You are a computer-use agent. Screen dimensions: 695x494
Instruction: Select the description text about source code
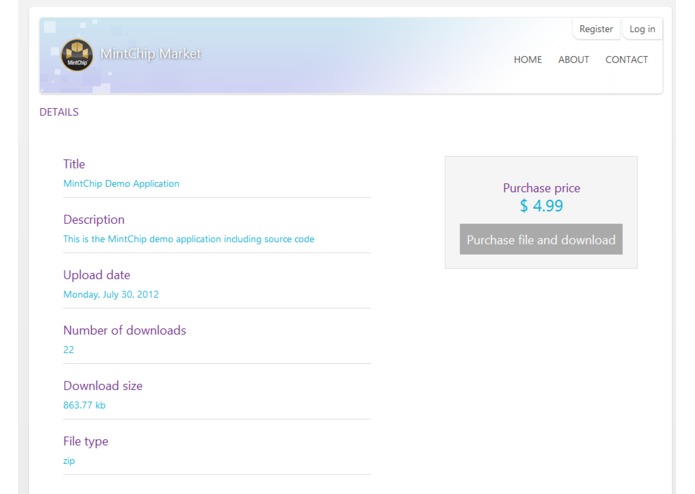click(189, 239)
